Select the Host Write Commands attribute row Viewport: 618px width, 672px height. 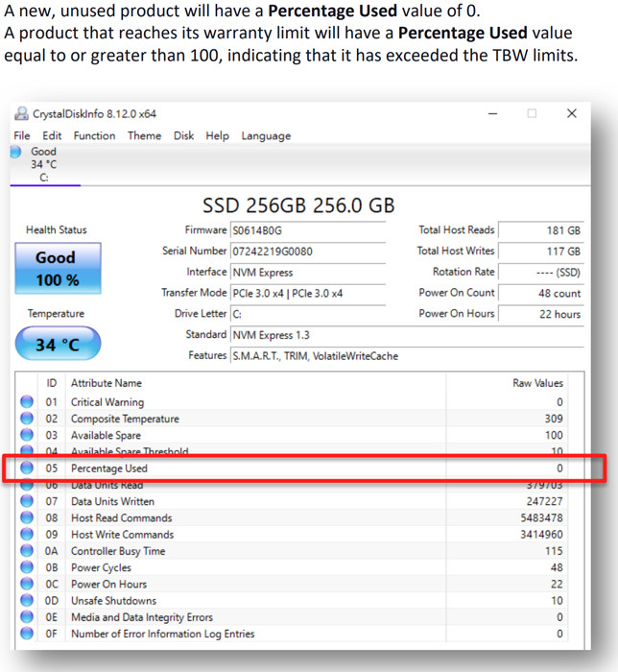tap(293, 535)
